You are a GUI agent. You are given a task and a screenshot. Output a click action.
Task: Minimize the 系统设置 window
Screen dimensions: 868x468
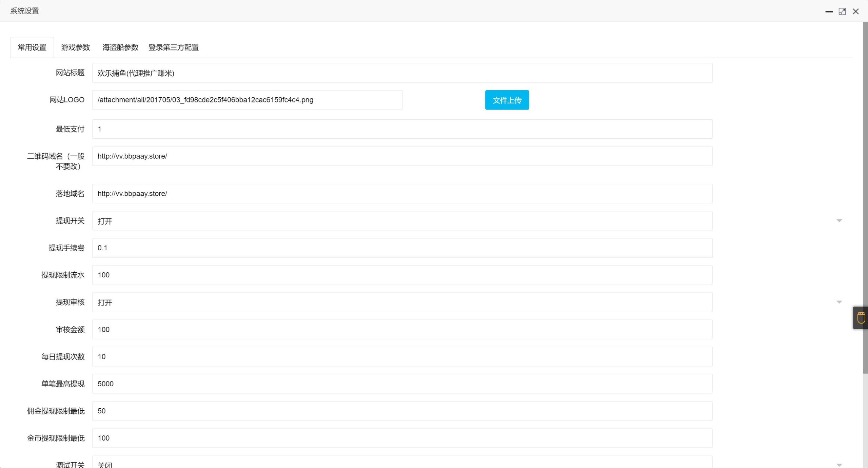(829, 12)
